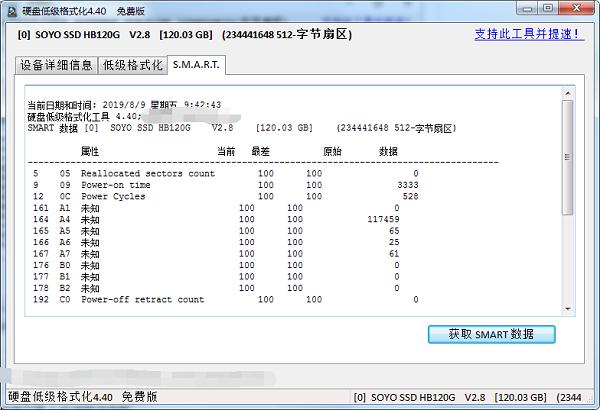Select the S.M.A.R.T. tab
Screen dimensions: 600x410
(196, 64)
